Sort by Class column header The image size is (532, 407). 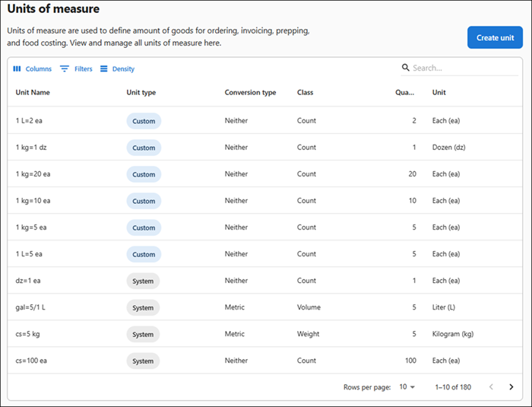[x=305, y=92]
